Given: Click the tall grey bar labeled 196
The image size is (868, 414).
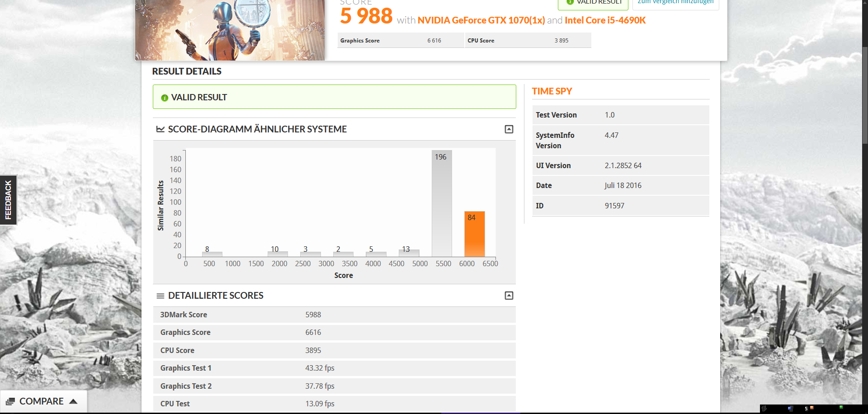Looking at the screenshot, I should tap(442, 203).
